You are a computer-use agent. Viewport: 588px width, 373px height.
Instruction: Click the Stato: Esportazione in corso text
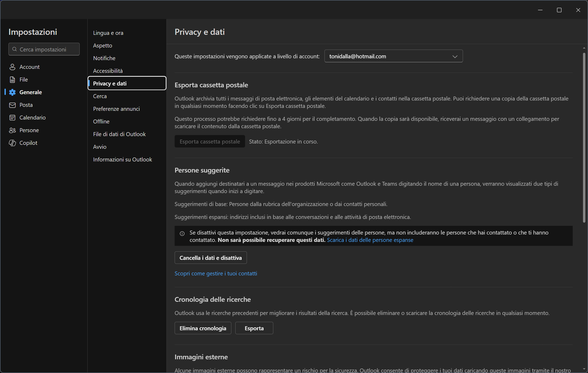[283, 142]
